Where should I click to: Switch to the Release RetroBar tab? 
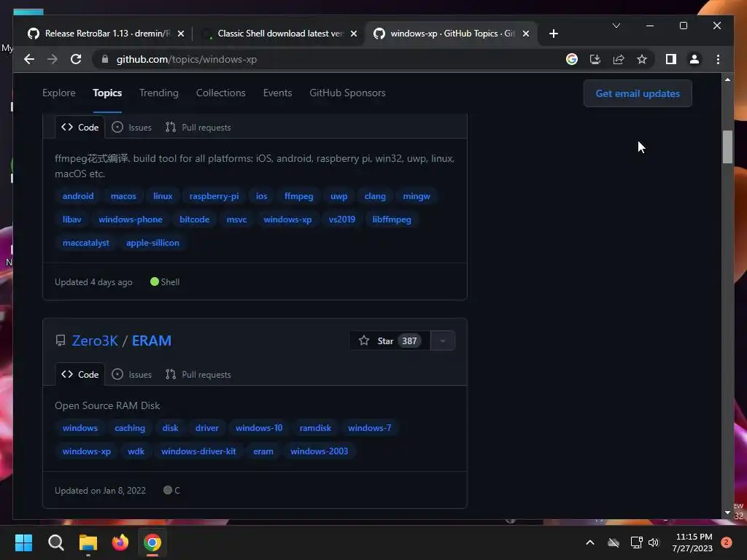point(106,34)
